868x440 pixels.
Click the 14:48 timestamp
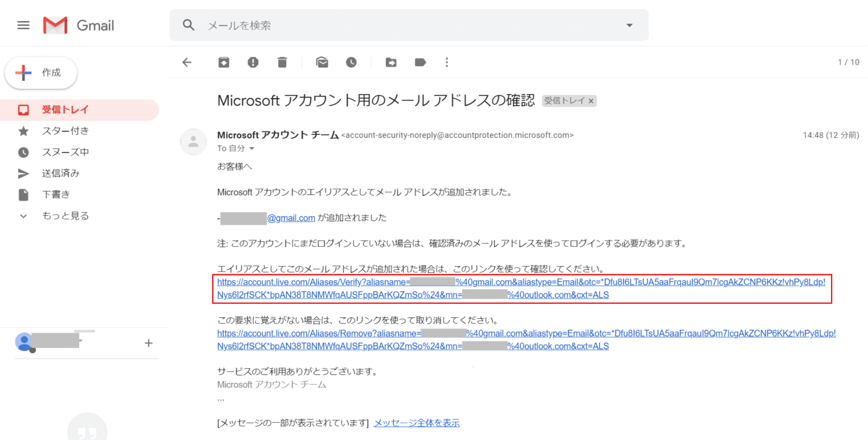(x=831, y=135)
